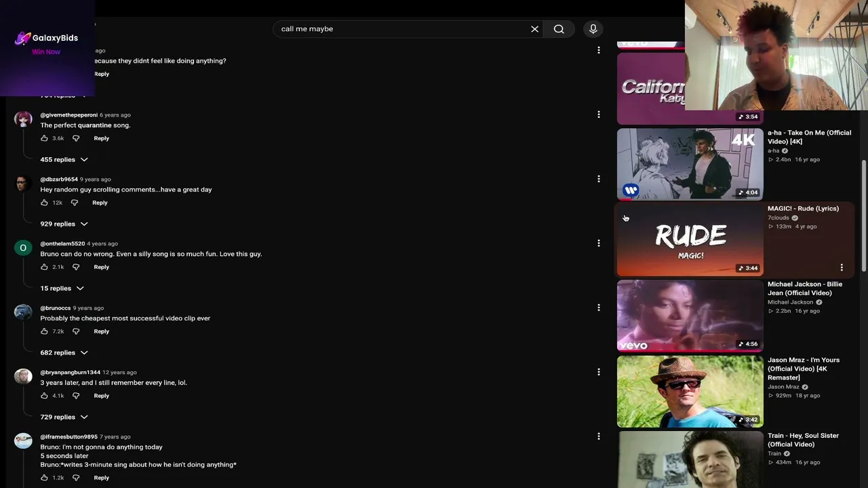Expand the 15 replies thread
This screenshot has height=488, width=868.
point(62,288)
